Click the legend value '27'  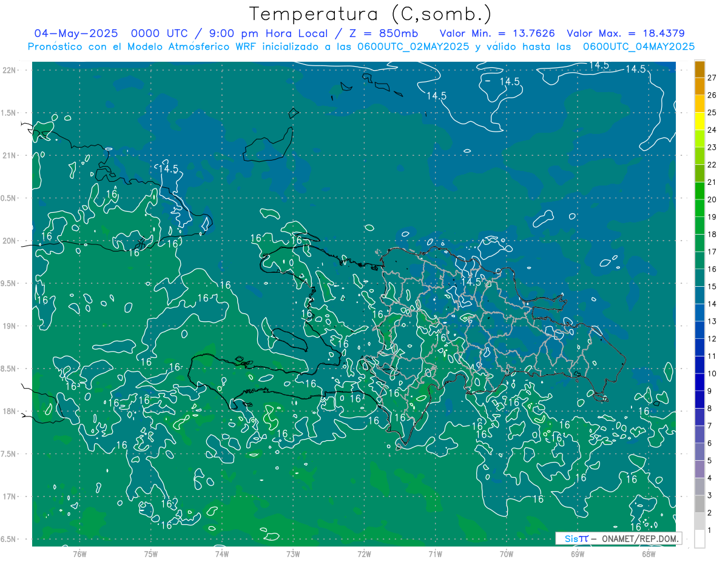(712, 78)
